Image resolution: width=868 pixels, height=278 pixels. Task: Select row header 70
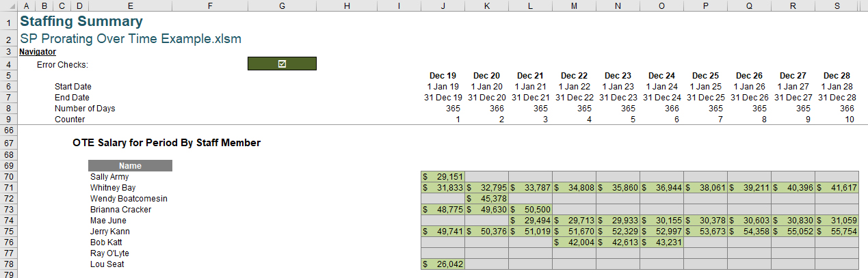9,176
